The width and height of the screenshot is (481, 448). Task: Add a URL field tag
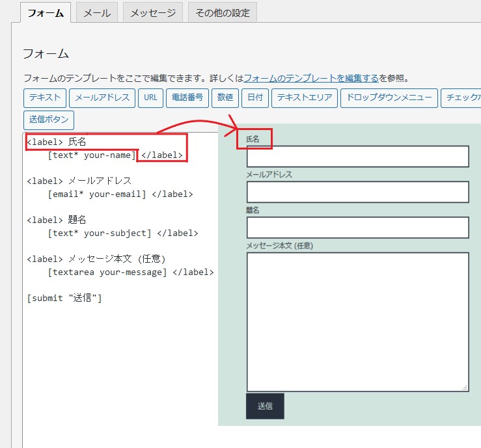[x=150, y=98]
